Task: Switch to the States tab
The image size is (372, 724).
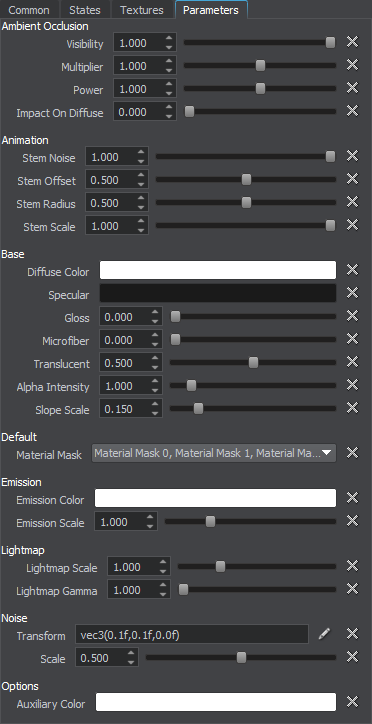Action: pos(85,10)
